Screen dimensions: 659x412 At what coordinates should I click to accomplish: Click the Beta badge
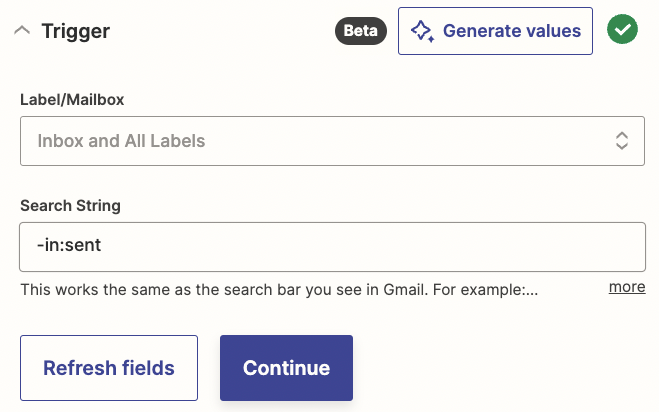[x=360, y=31]
